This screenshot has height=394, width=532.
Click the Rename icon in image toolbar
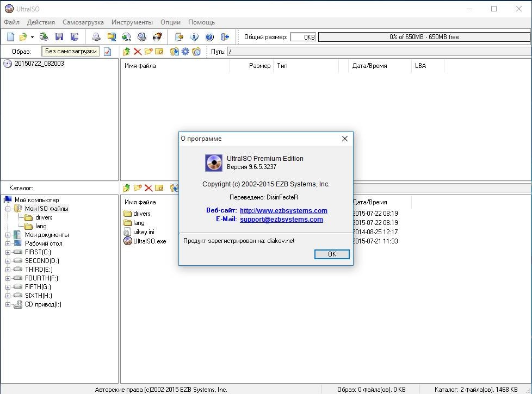click(159, 52)
